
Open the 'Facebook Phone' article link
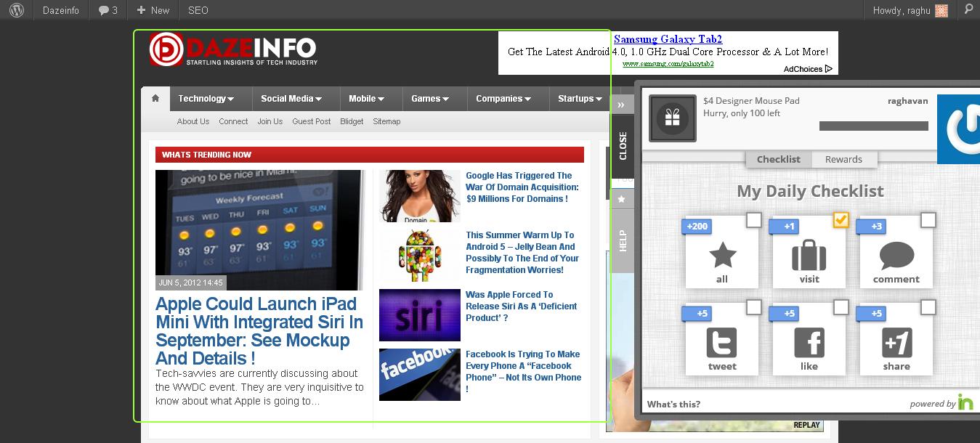click(524, 372)
